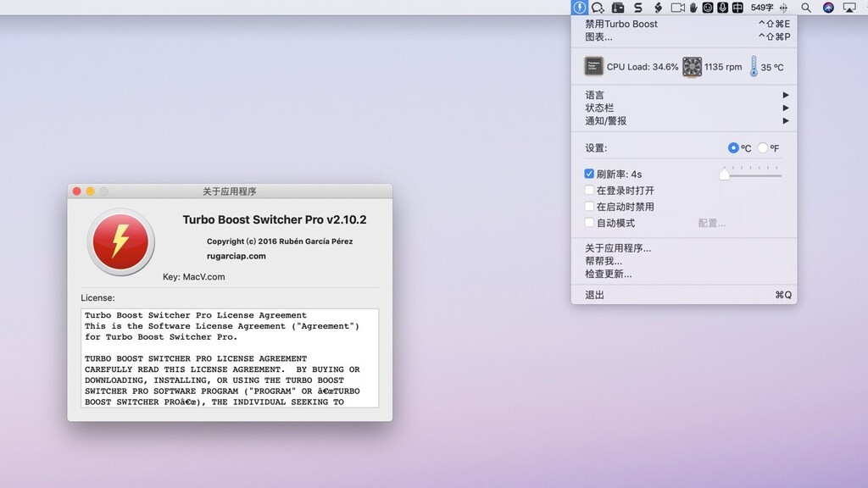Click the CPU Load: 34.6% readout
Screen dimensions: 868x488
coord(643,67)
